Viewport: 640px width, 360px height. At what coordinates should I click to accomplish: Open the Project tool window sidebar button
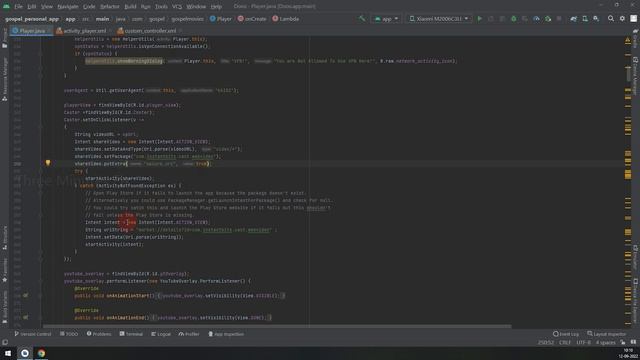click(x=4, y=39)
